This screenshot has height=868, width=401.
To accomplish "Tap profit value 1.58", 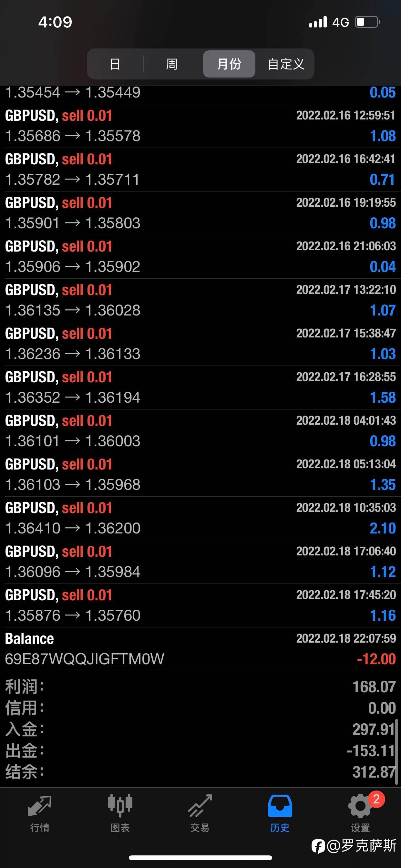I will tap(383, 398).
